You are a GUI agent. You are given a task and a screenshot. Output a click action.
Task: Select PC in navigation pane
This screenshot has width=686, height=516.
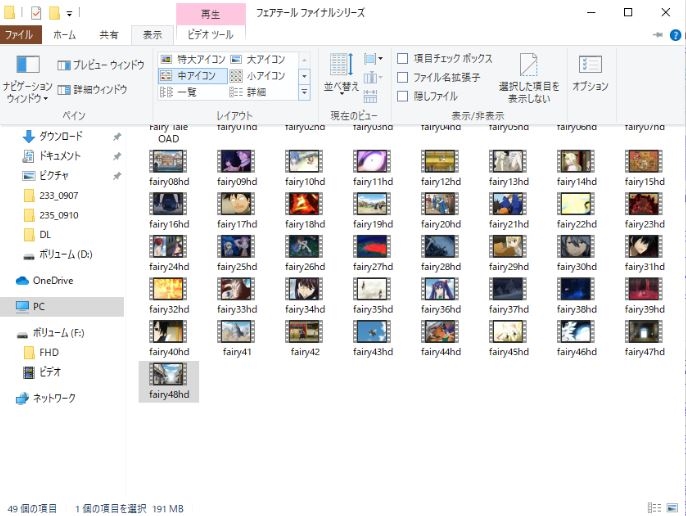coord(62,307)
